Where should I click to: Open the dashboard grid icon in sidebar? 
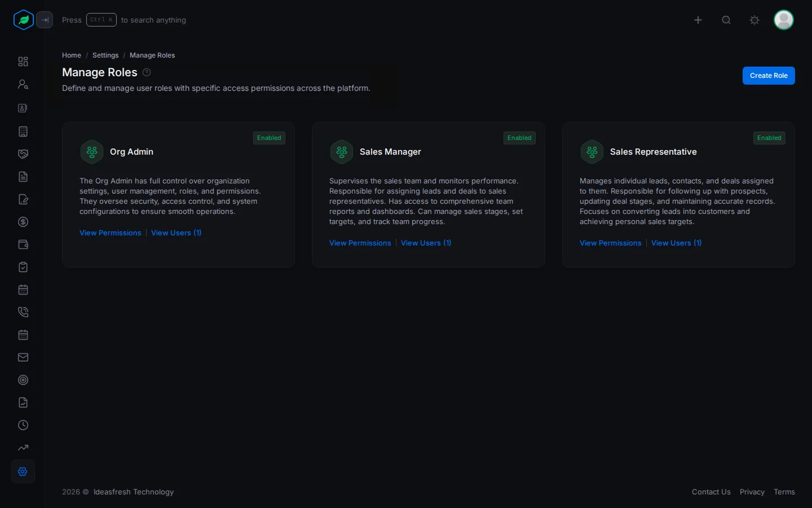tap(23, 62)
